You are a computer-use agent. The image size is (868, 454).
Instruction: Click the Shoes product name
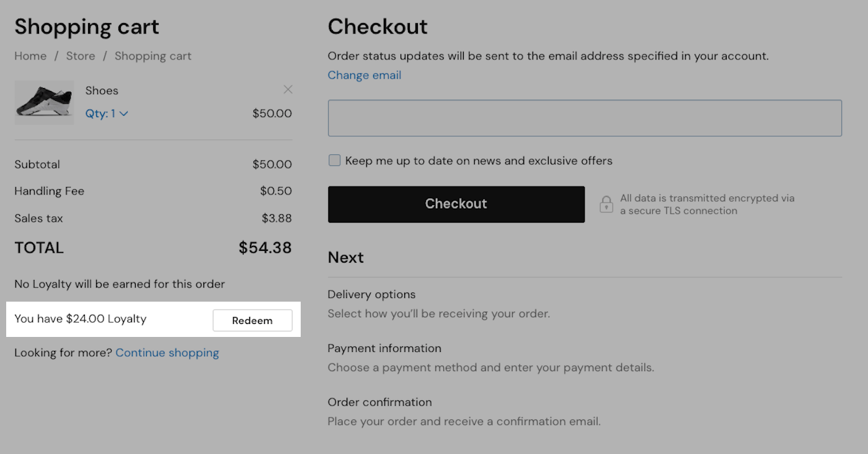click(101, 90)
